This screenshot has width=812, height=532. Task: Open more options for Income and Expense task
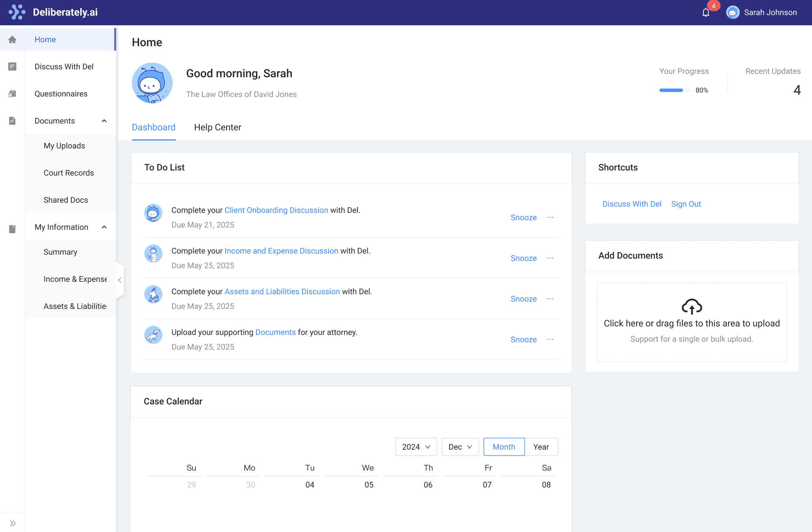[x=550, y=258]
